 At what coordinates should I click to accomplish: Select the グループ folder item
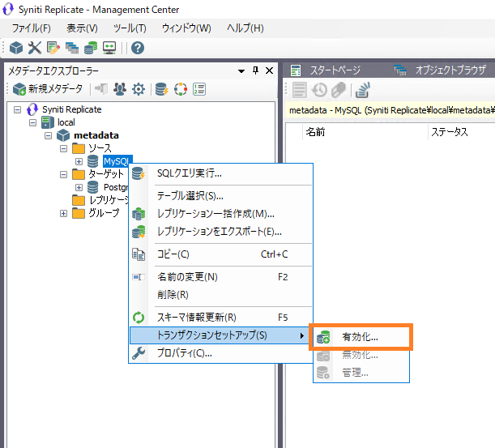click(104, 213)
